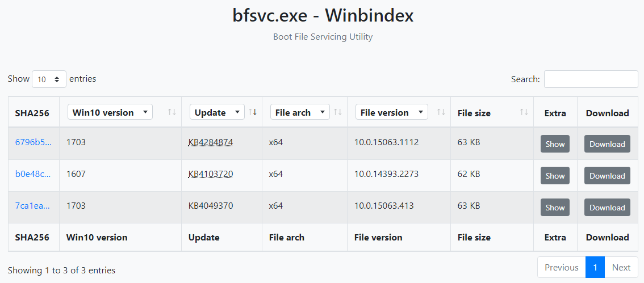Download the 10.0.14393.2273 file
Image resolution: width=644 pixels, height=283 pixels.
click(607, 176)
